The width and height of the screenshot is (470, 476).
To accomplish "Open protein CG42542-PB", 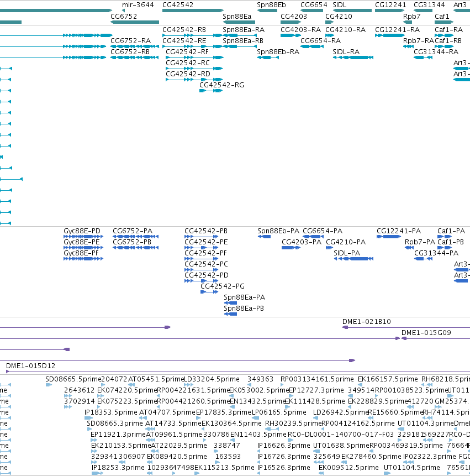I will [x=206, y=231].
